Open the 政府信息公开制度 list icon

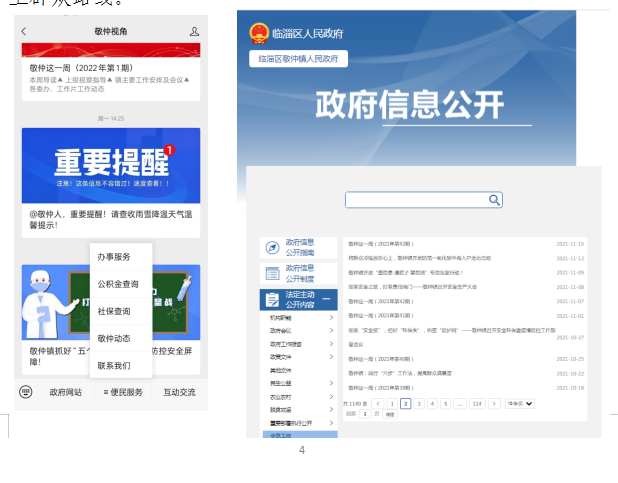[271, 273]
